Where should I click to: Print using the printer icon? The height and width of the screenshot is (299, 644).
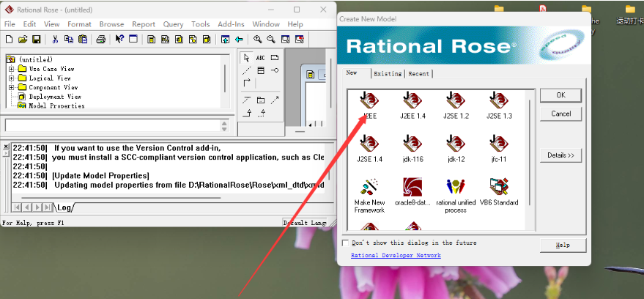pos(101,40)
